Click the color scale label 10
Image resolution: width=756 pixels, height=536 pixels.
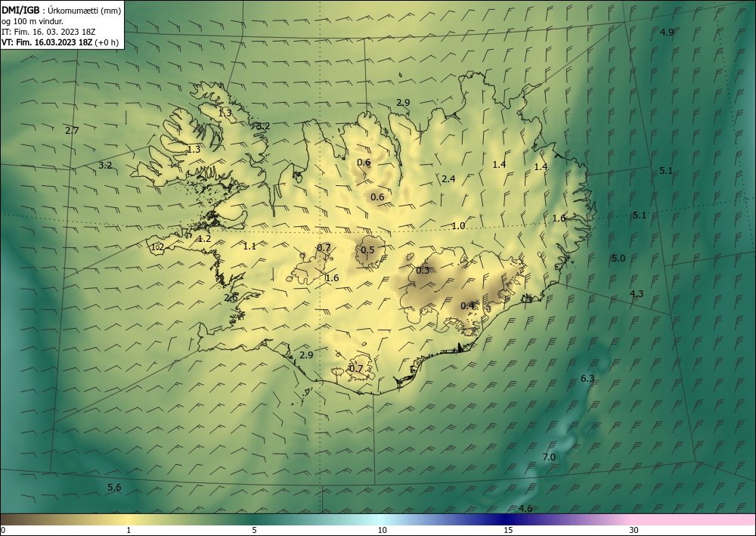pyautogui.click(x=382, y=530)
